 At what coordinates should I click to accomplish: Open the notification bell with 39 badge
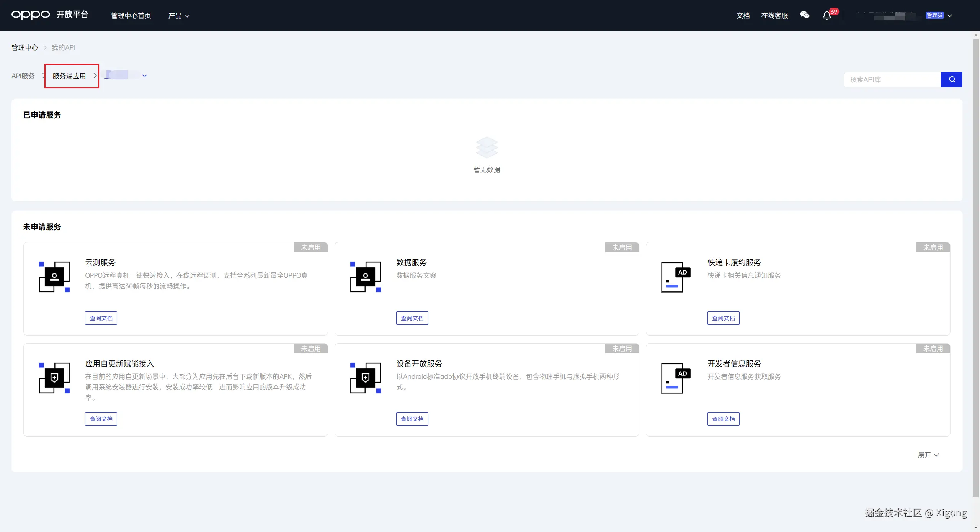click(x=827, y=16)
